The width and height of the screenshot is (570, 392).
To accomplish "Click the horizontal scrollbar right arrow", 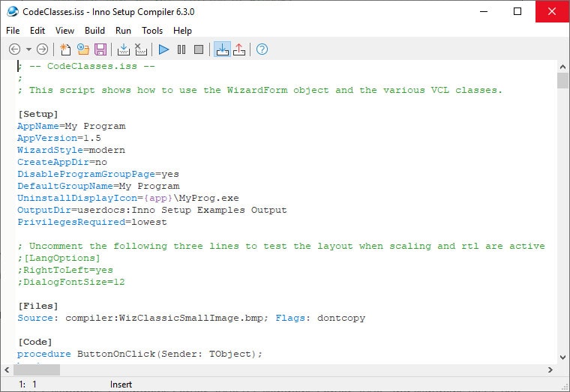I will click(550, 370).
